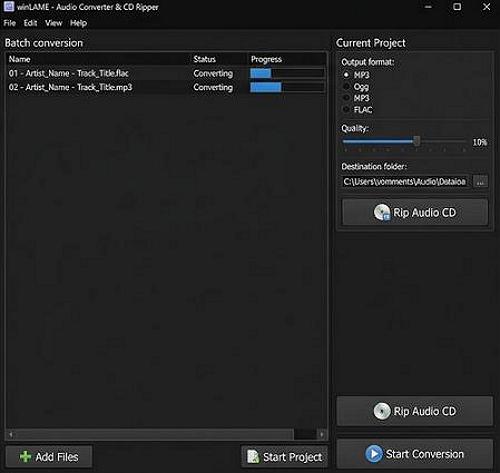Click the winLAME app icon in title bar
Screen dimensions: 500x473
coord(9,6)
